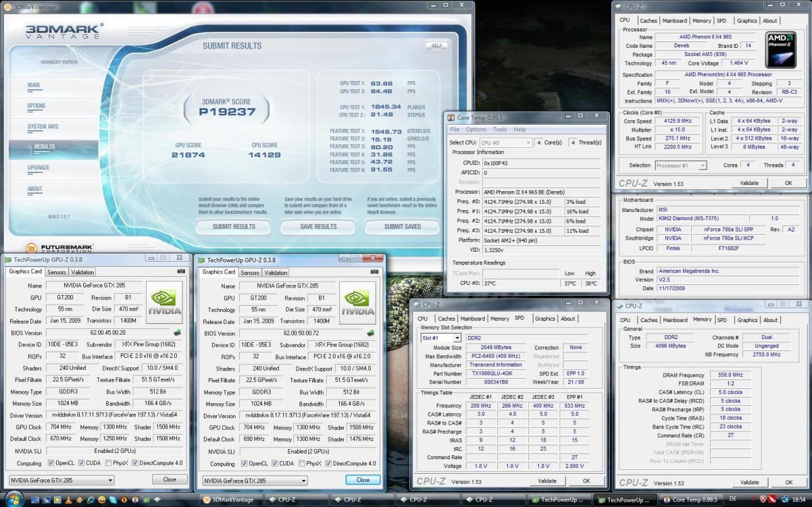Click the DE language indicator in the tray
This screenshot has width=812, height=507.
(732, 499)
